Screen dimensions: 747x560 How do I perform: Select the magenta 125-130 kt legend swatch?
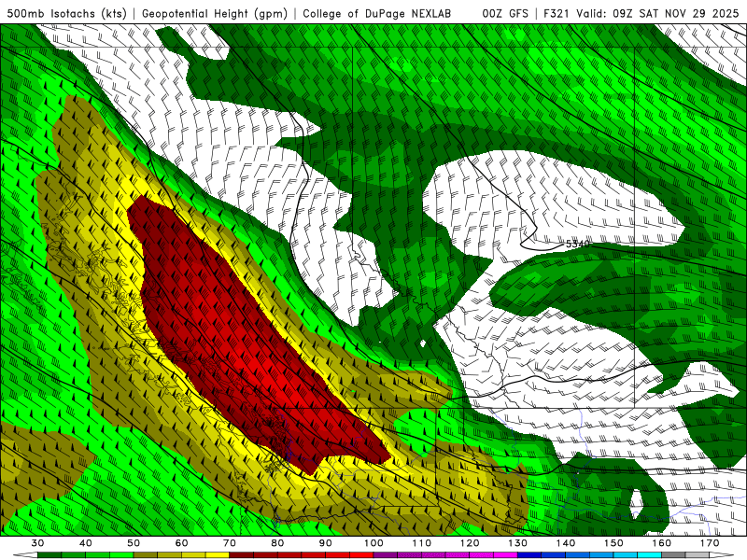tap(505, 555)
